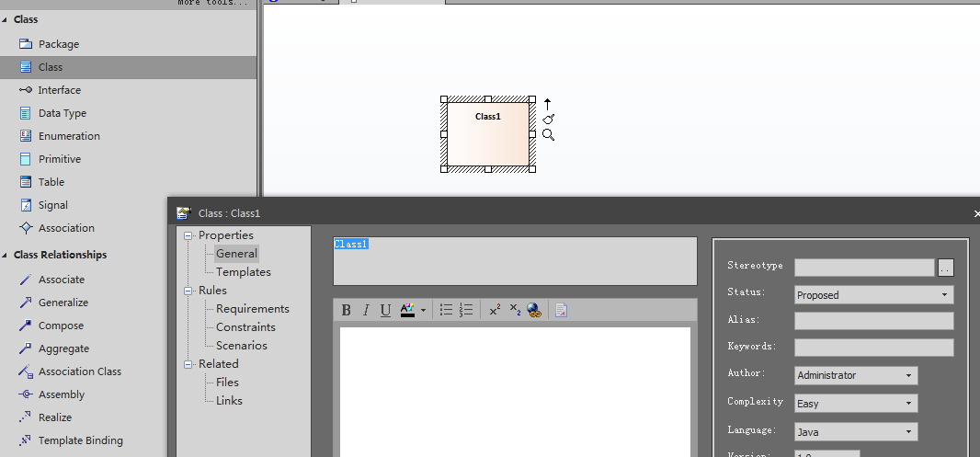Click the Stereotype browse button
This screenshot has height=457, width=980.
click(946, 268)
